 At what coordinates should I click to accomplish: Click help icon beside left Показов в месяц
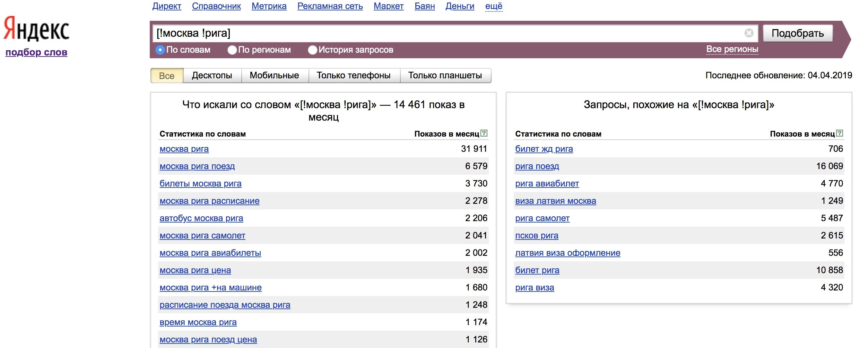tap(484, 133)
